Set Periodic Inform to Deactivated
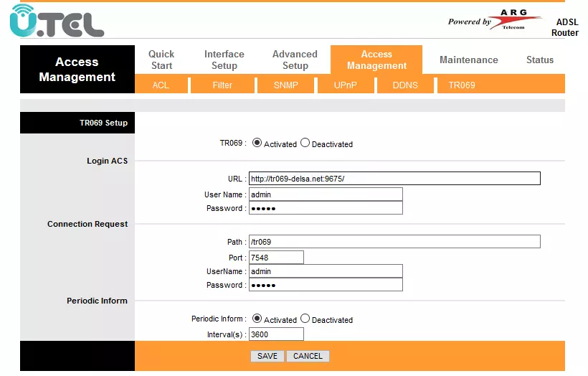The image size is (588, 376). (305, 319)
